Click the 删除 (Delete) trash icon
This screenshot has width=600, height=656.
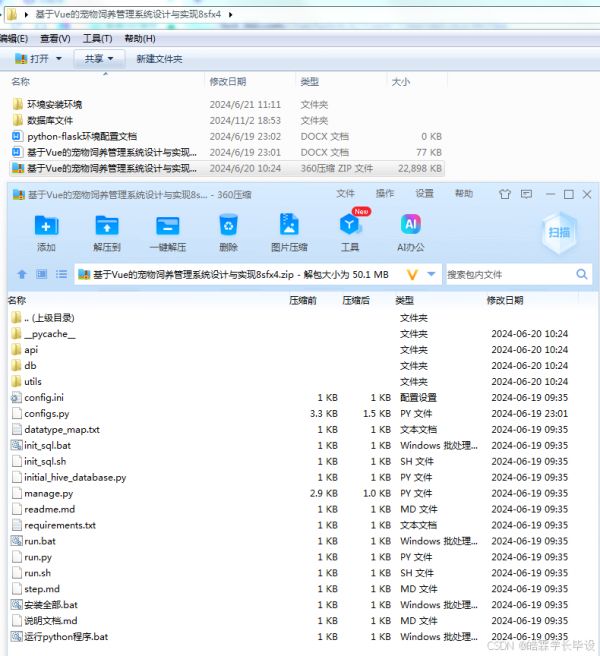tap(228, 225)
